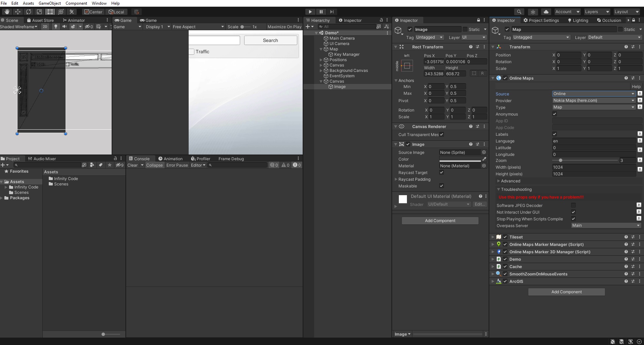Open the Provider dropdown
644x345 pixels.
point(594,100)
